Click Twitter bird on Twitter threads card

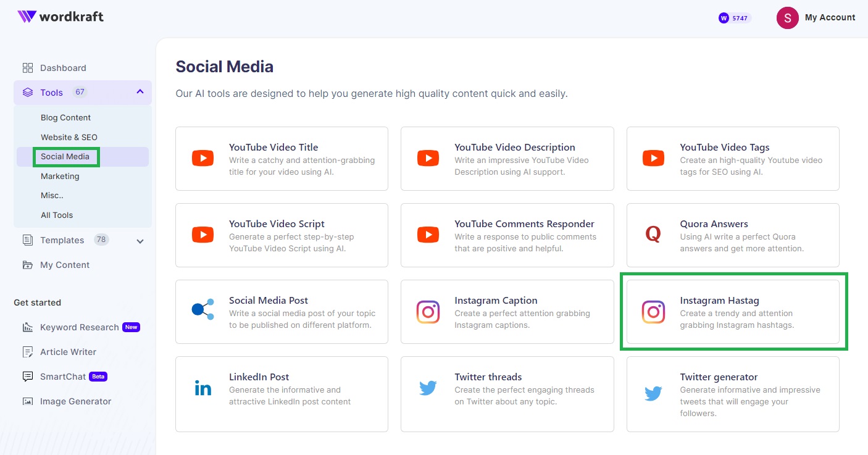tap(428, 388)
